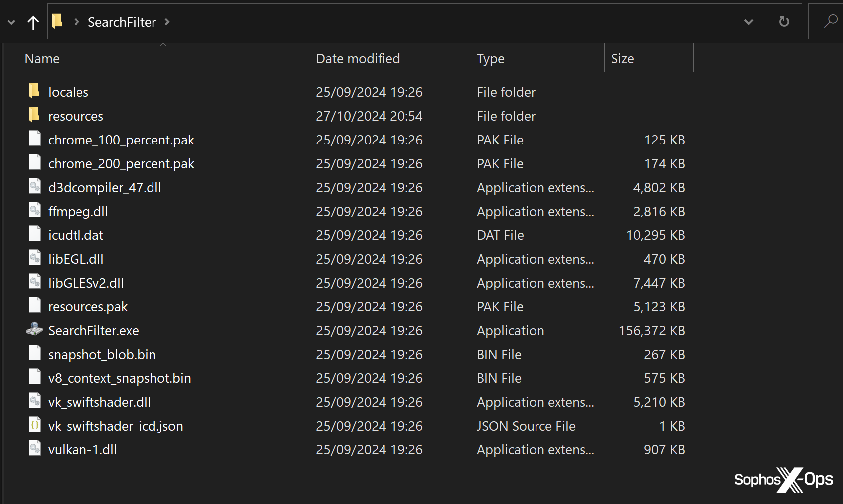Screen dimensions: 843x504
Task: Sort files by Name column header
Action: (42, 59)
